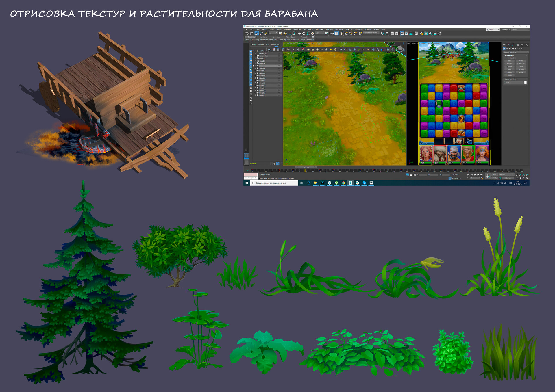Collapse Name and Color rollout
The height and width of the screenshot is (392, 555).
pyautogui.click(x=504, y=79)
